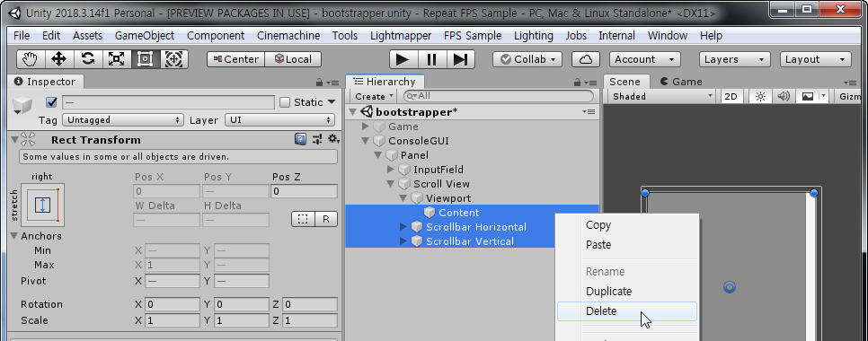
Task: Click the object name field in Inspector
Action: tap(168, 102)
